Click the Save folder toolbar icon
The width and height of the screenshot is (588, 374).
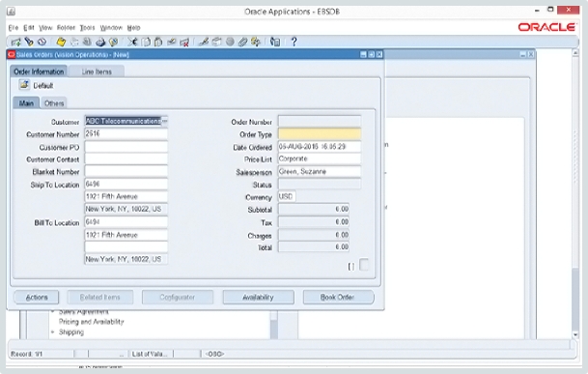tap(61, 42)
